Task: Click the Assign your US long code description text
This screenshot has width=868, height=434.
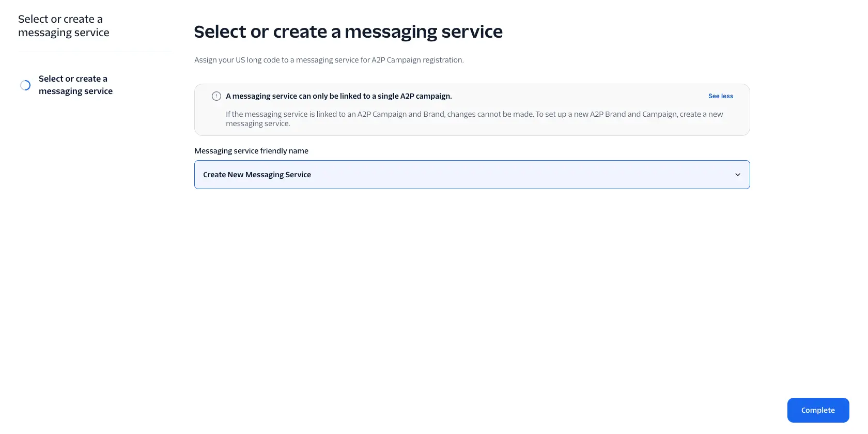Action: click(329, 60)
